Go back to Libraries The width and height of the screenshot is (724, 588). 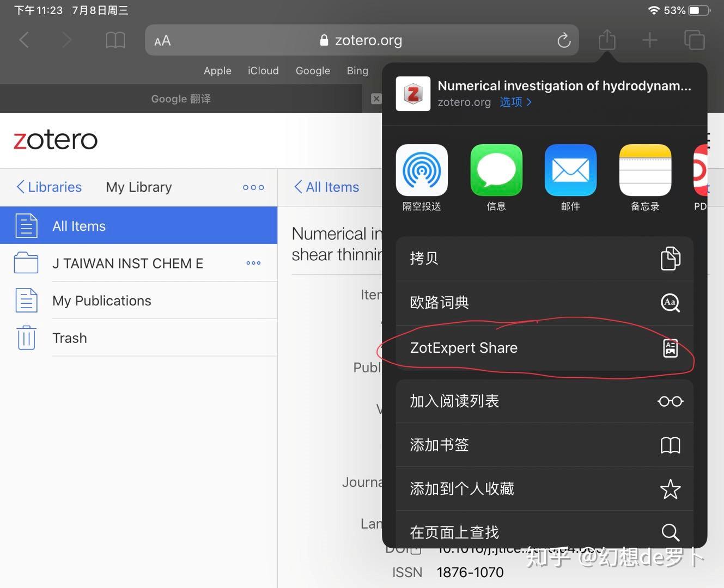pos(49,187)
